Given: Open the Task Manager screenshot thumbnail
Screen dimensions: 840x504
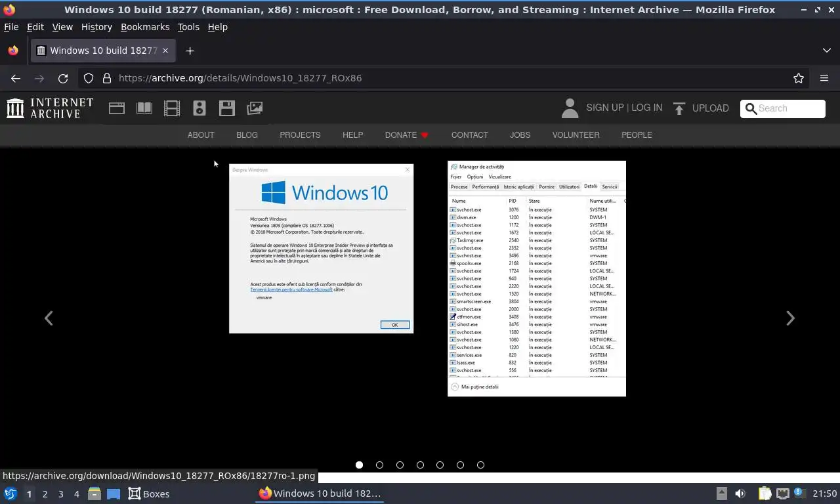Looking at the screenshot, I should (537, 278).
